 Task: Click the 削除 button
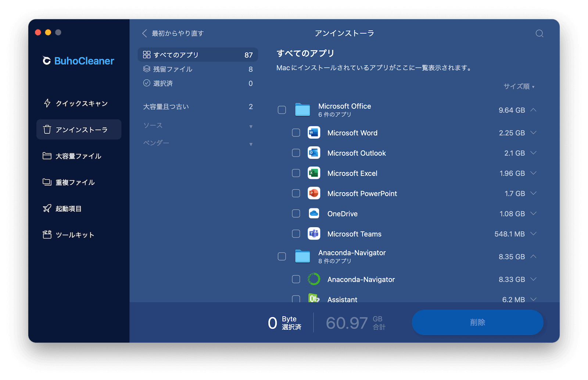(x=477, y=322)
